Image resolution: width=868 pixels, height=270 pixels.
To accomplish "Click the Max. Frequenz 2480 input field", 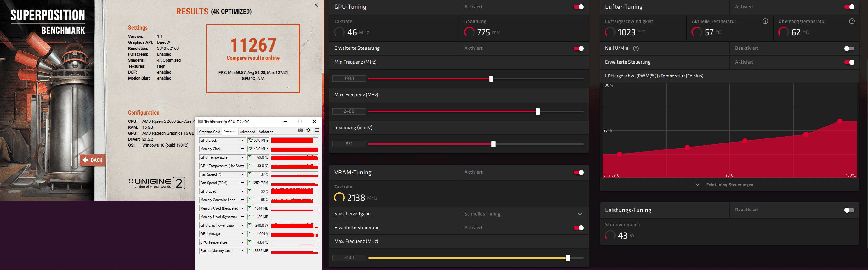I will tap(349, 111).
